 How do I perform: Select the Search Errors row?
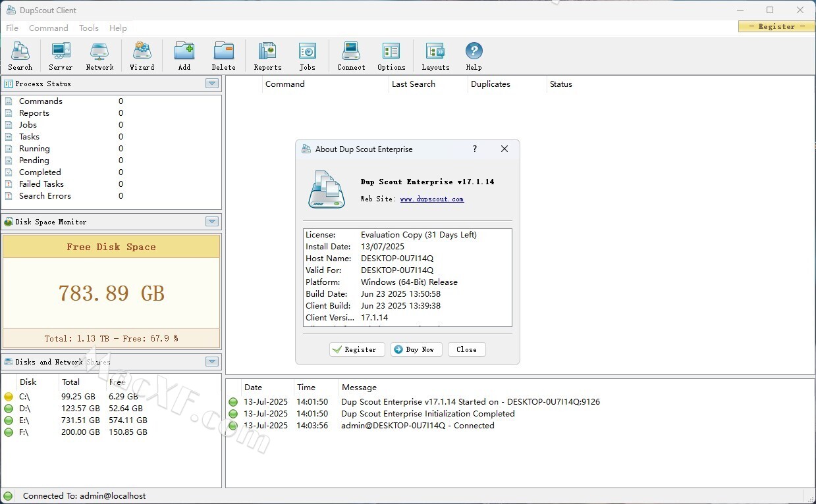coord(112,196)
